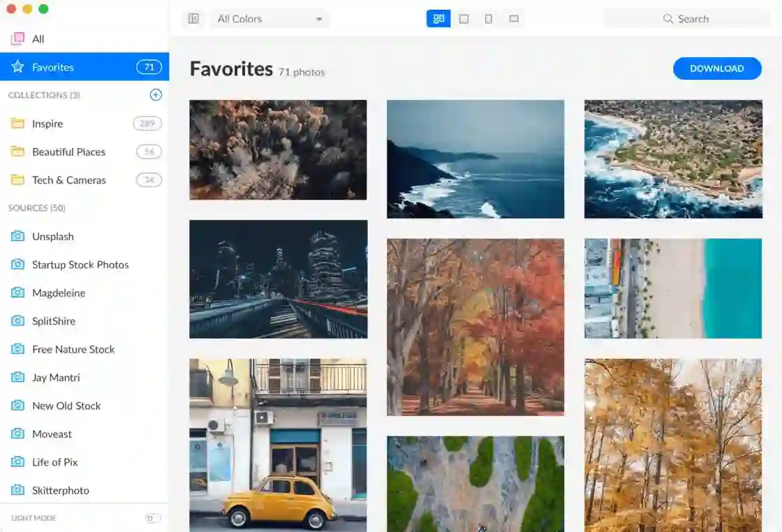Click the Inspire folder icon
Image resolution: width=782 pixels, height=532 pixels.
coord(17,124)
